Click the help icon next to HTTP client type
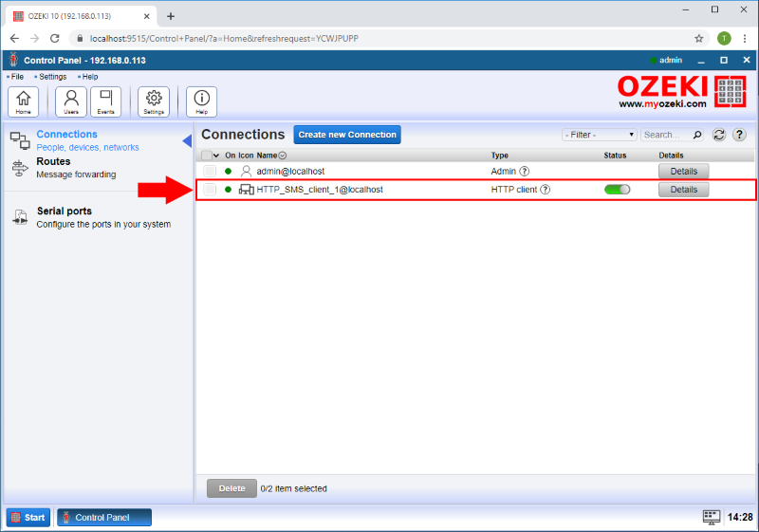The image size is (759, 532). (545, 190)
